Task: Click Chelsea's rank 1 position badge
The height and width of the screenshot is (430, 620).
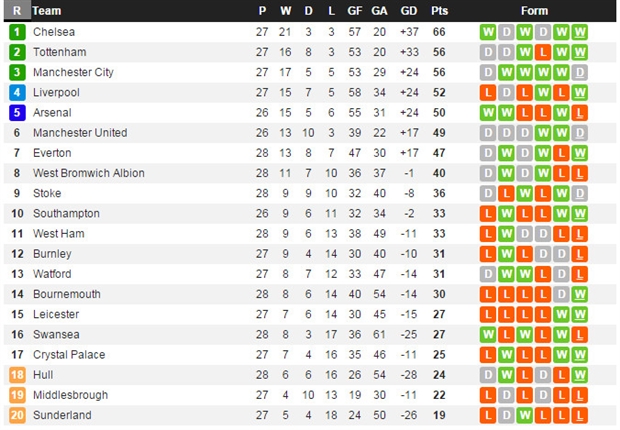Action: point(17,32)
